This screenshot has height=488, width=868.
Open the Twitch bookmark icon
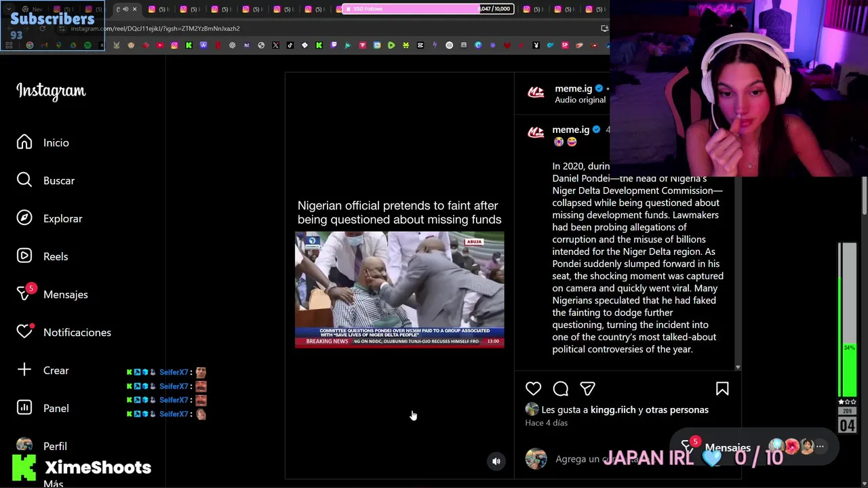click(334, 45)
